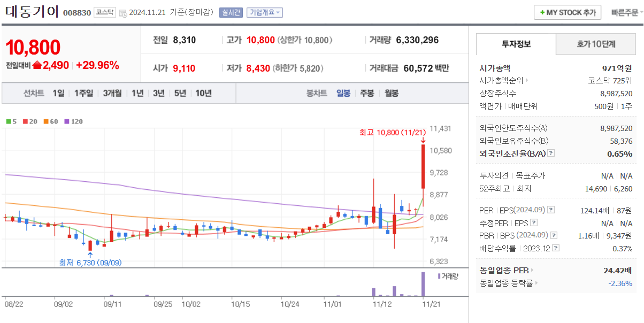Switch to the 투자정보 tab

[516, 44]
